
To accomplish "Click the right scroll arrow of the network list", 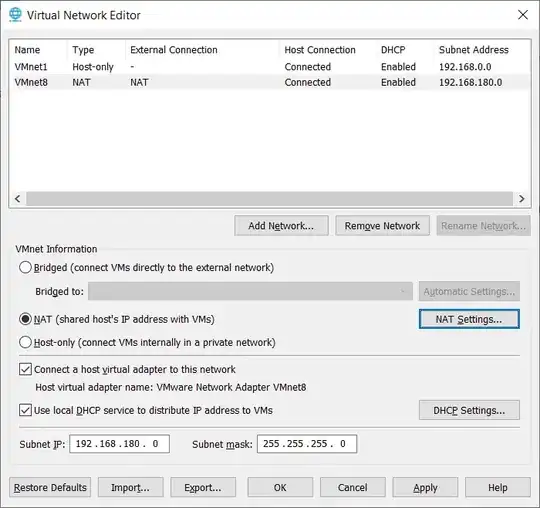I will coord(521,199).
